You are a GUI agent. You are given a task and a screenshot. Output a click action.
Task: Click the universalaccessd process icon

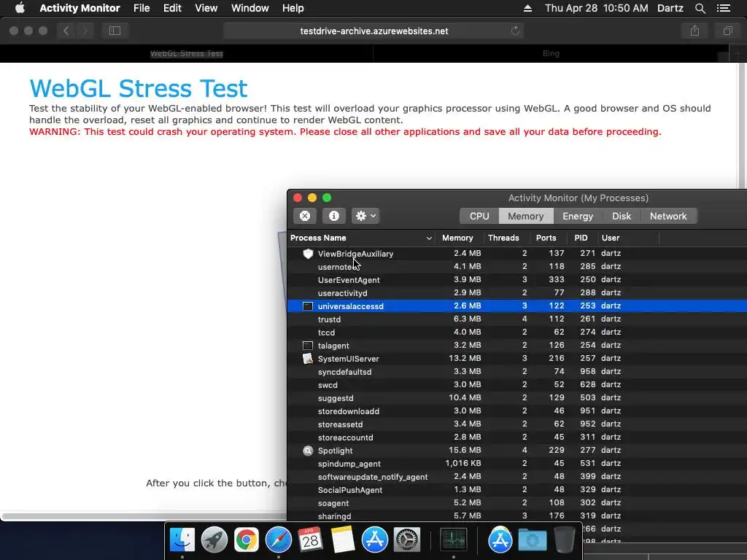coord(308,306)
